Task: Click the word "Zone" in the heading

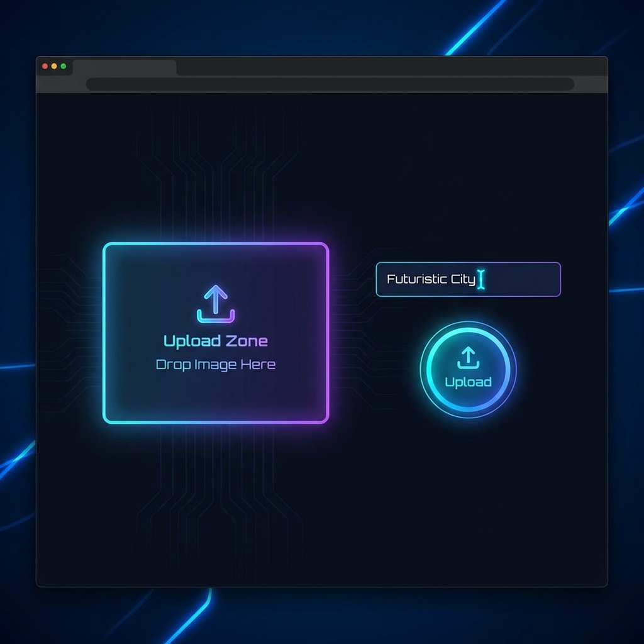Action: pyautogui.click(x=247, y=341)
